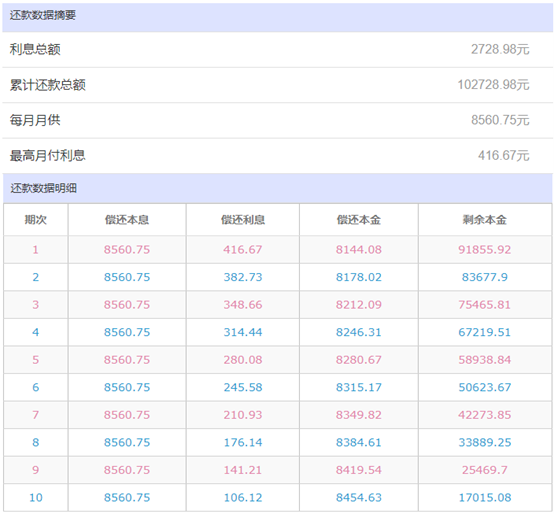Click the 累计还款总额 label
Viewport: 554px width, 514px height.
(47, 85)
